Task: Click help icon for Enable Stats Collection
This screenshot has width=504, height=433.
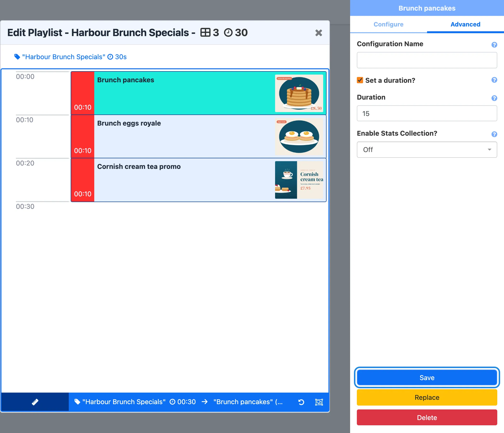Action: point(494,134)
